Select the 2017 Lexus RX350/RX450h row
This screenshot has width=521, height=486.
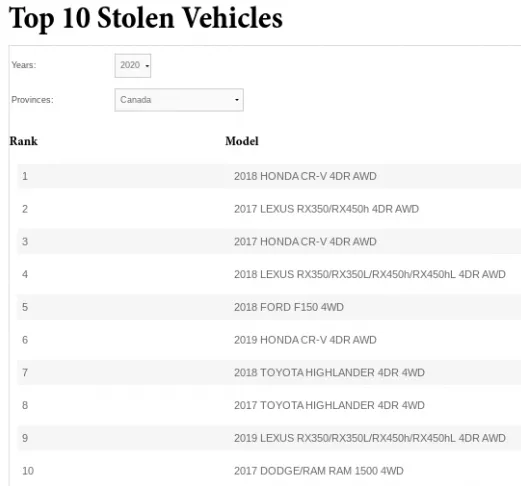pos(269,209)
